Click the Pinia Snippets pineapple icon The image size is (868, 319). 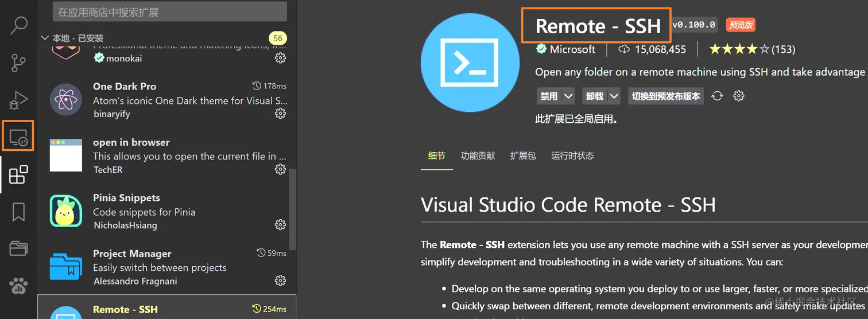coord(66,211)
